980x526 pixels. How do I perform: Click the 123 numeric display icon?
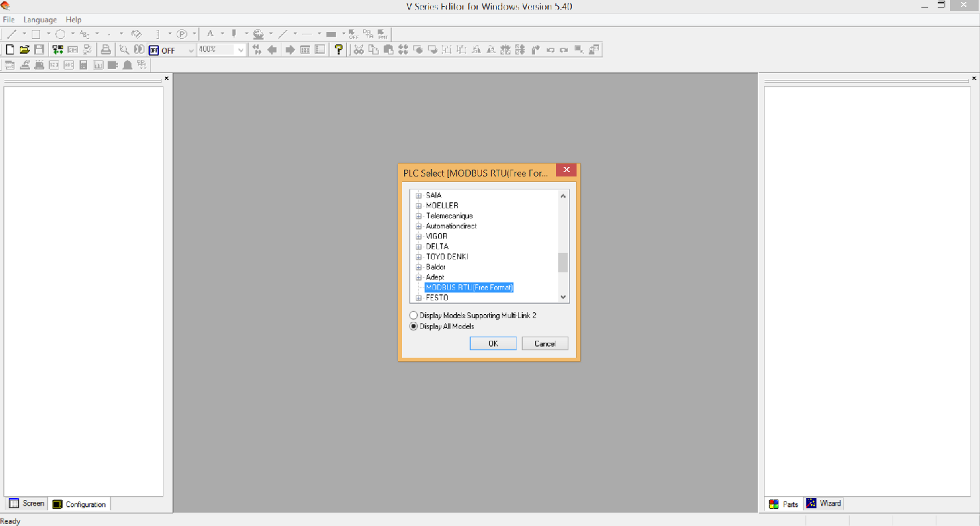pyautogui.click(x=54, y=65)
